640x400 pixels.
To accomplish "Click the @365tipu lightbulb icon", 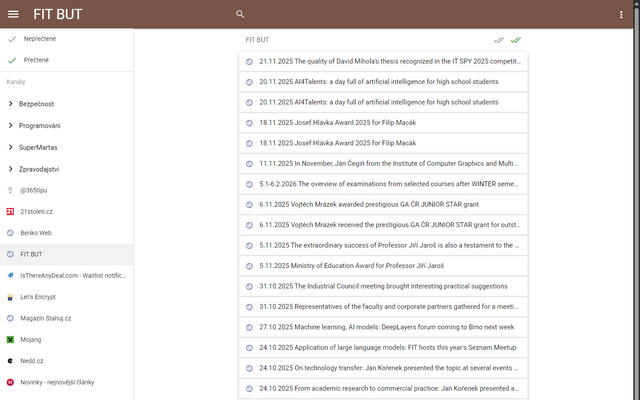I will click(x=10, y=190).
